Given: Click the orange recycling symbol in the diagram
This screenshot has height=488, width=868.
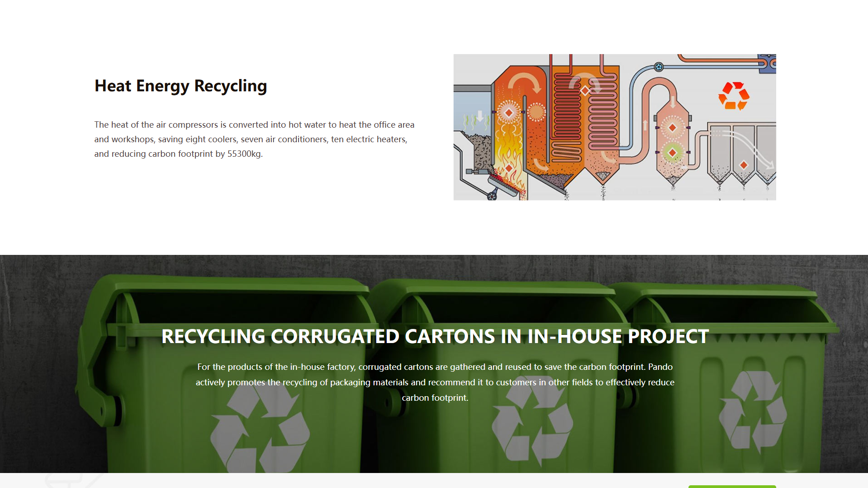Looking at the screenshot, I should 733,96.
